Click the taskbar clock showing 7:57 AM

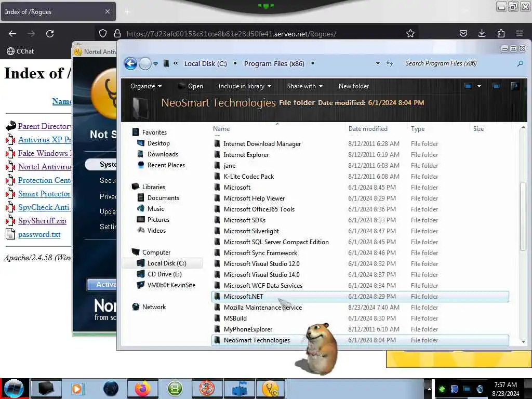coord(505,389)
